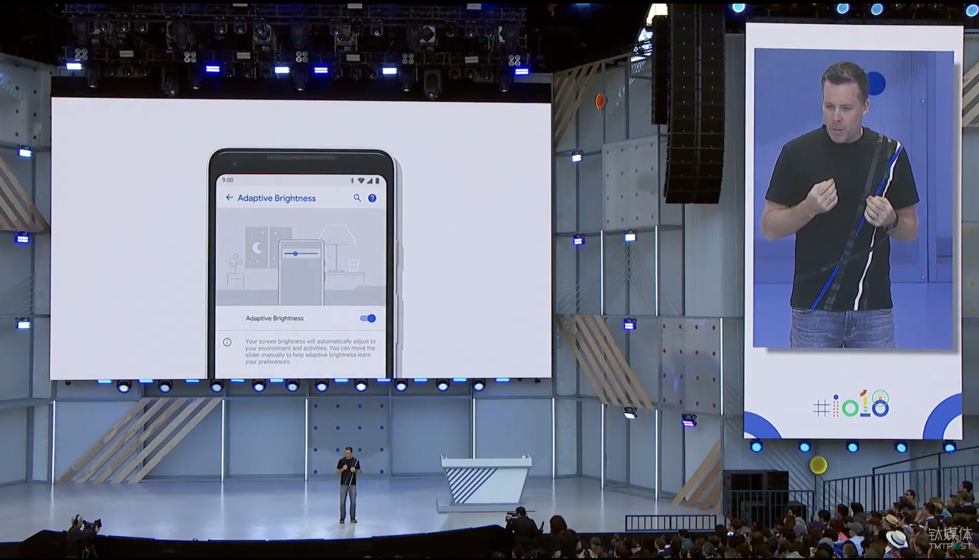The width and height of the screenshot is (979, 560).
Task: Turn off the Adaptive Brightness switch
Action: (x=368, y=318)
